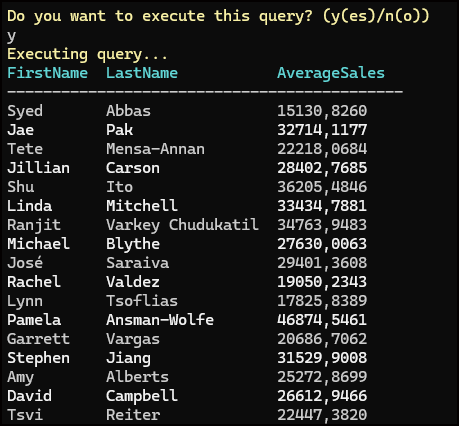Image resolution: width=459 pixels, height=426 pixels.
Task: Click the value 33434,7881
Action: pyautogui.click(x=322, y=206)
